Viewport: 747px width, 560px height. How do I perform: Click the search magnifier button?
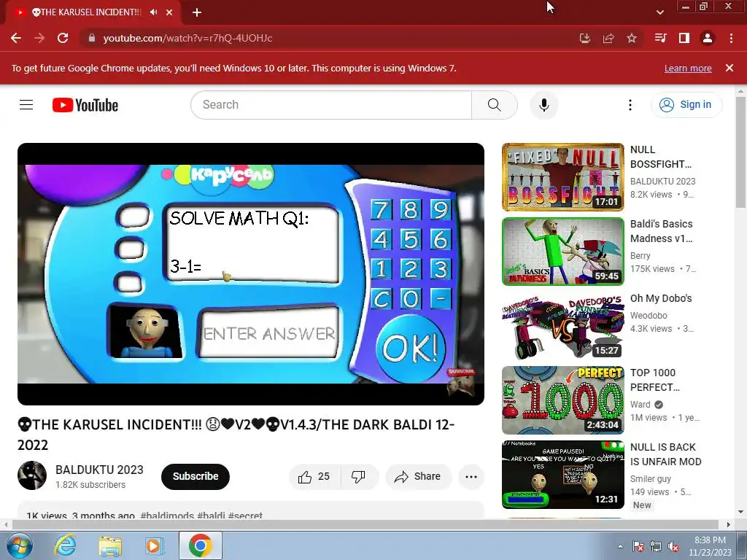(x=495, y=105)
